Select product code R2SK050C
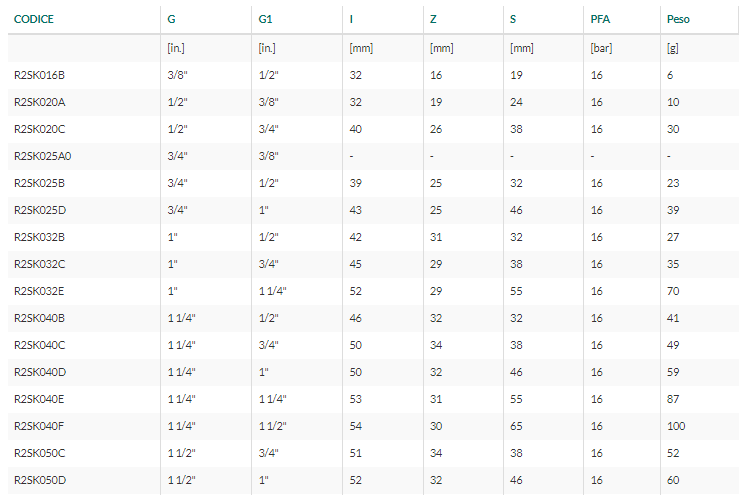The height and width of the screenshot is (495, 747). click(x=40, y=453)
